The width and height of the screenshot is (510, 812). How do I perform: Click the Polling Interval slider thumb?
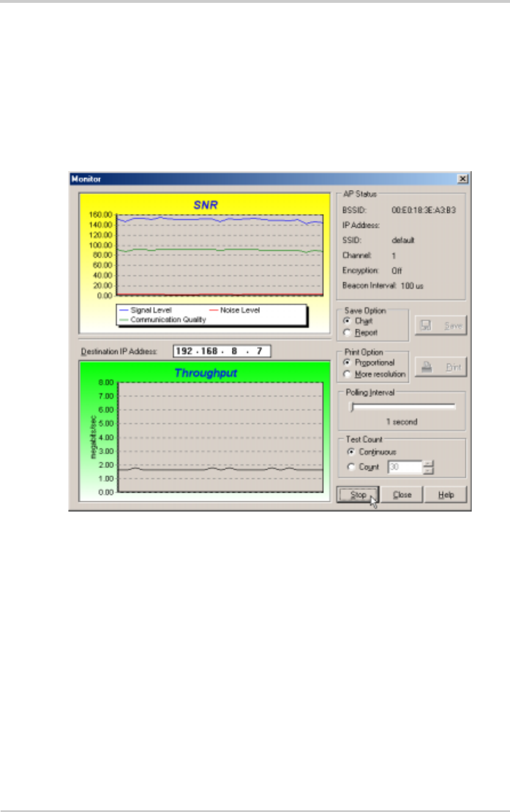click(x=353, y=407)
